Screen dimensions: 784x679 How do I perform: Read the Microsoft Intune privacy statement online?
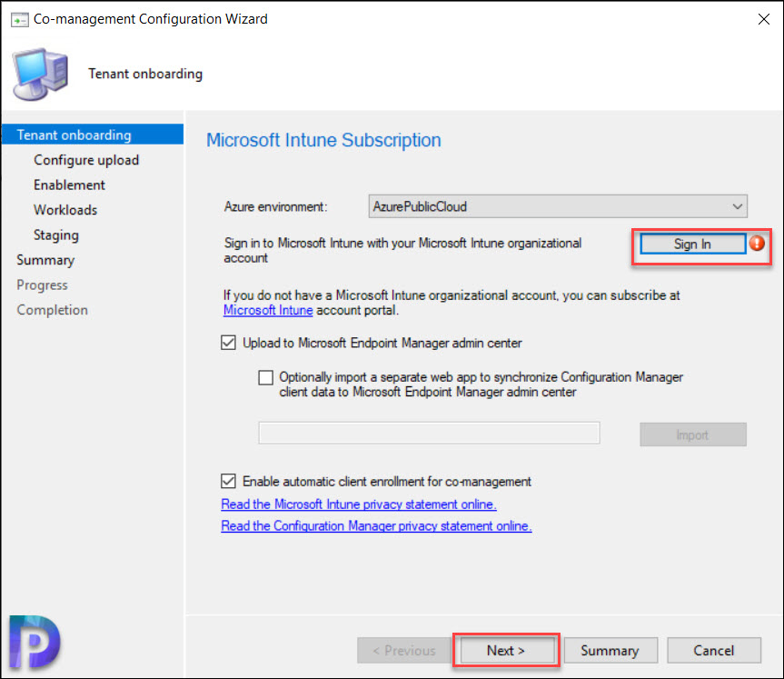[359, 504]
